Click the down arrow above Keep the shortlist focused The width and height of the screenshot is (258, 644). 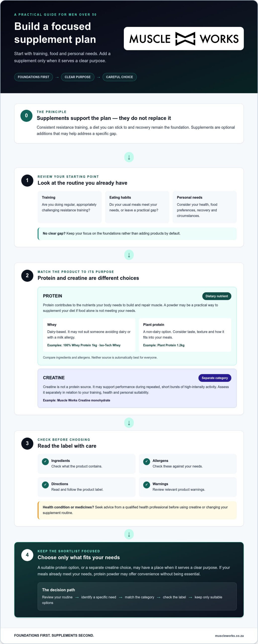click(x=129, y=534)
